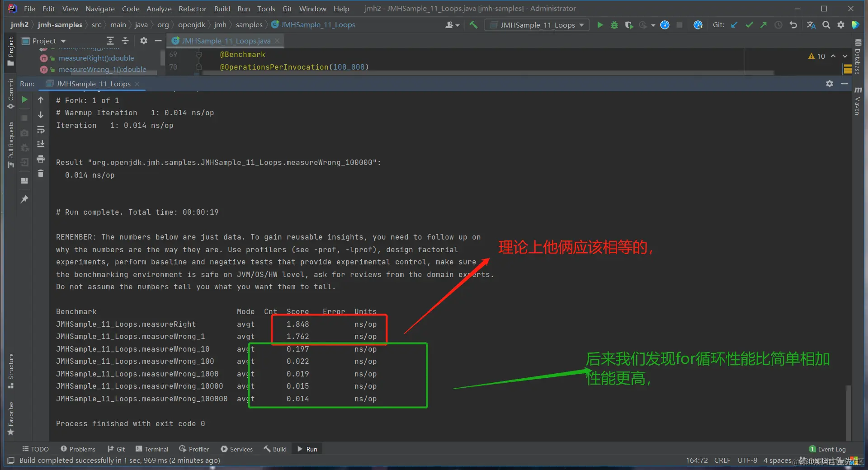
Task: Open IDE settings gear in main toolbar
Action: click(x=840, y=25)
